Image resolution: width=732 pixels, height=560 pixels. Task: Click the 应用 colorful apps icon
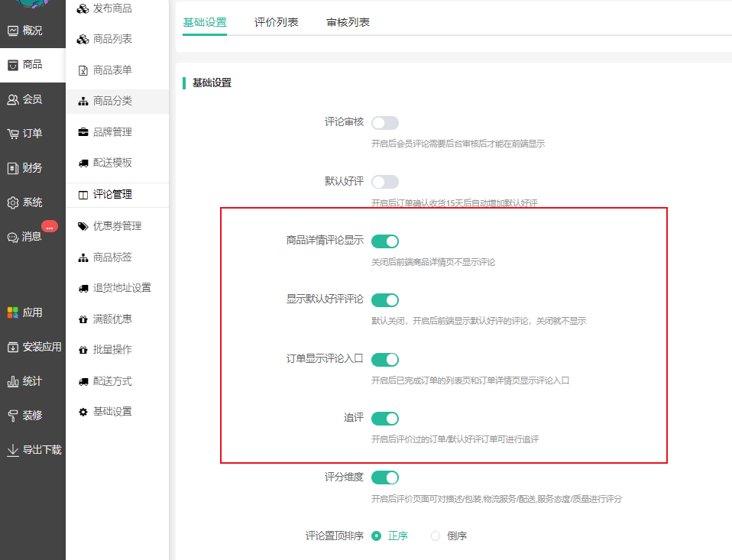coord(13,312)
